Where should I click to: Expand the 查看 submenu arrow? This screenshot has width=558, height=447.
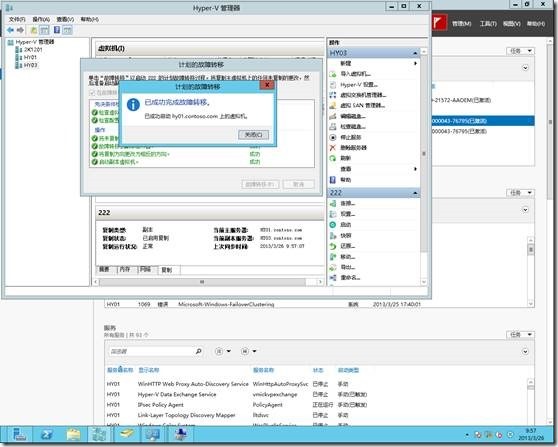415,169
